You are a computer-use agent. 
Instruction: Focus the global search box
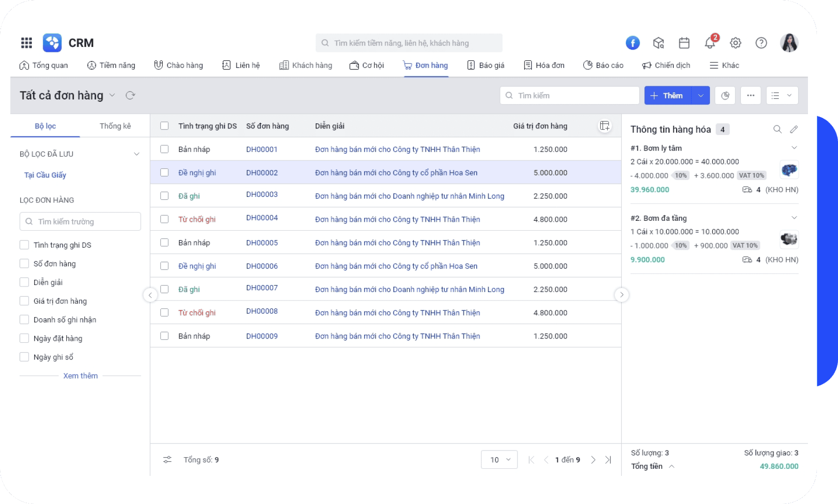409,43
